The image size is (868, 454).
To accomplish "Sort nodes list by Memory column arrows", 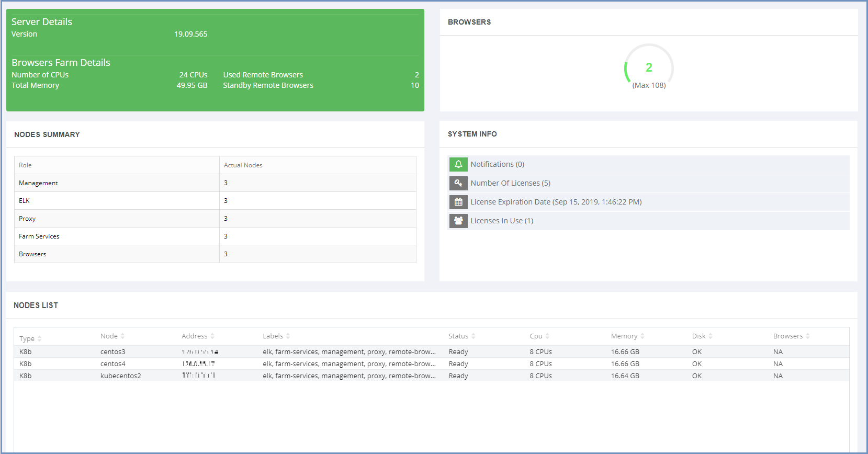I will (642, 336).
